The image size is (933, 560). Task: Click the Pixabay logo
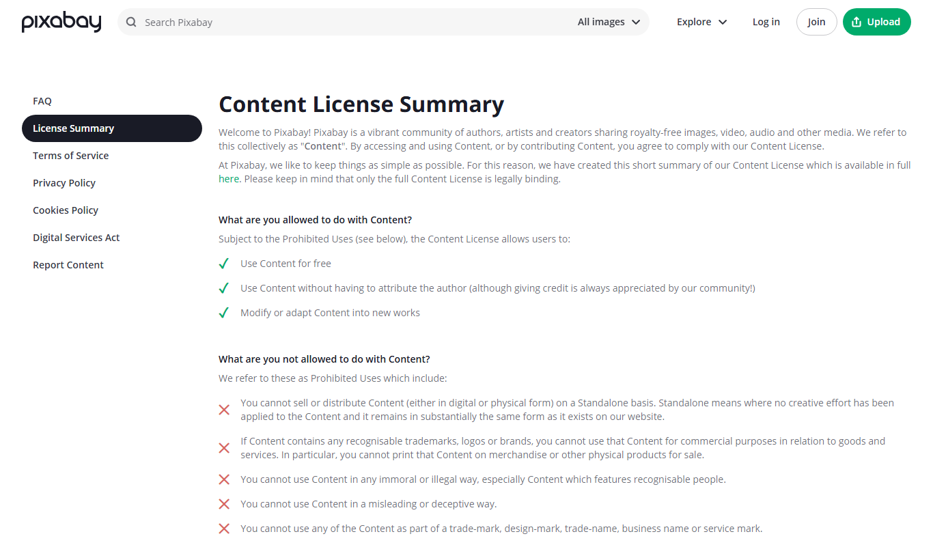[x=61, y=22]
